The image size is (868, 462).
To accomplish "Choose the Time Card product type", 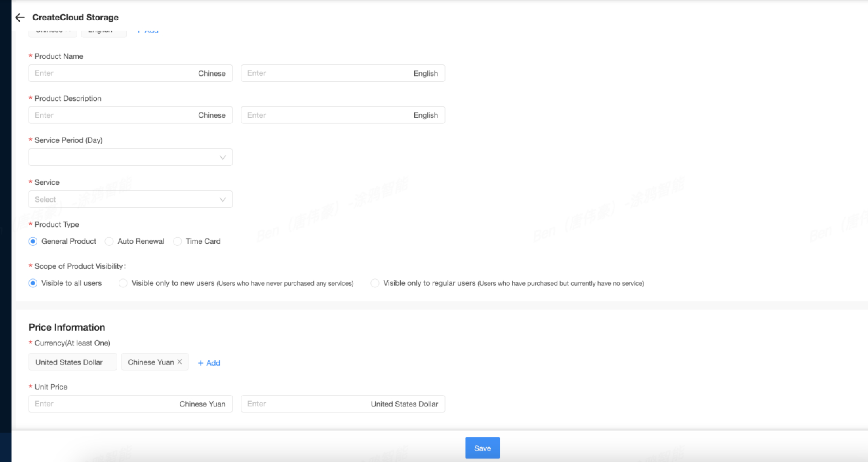I will (177, 241).
